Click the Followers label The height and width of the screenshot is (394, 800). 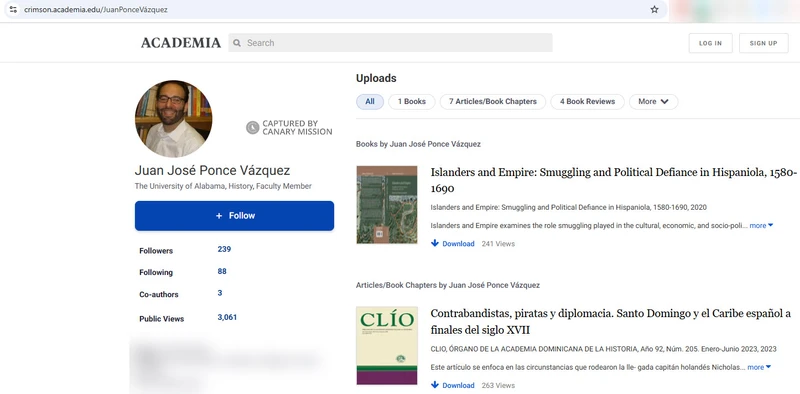156,251
